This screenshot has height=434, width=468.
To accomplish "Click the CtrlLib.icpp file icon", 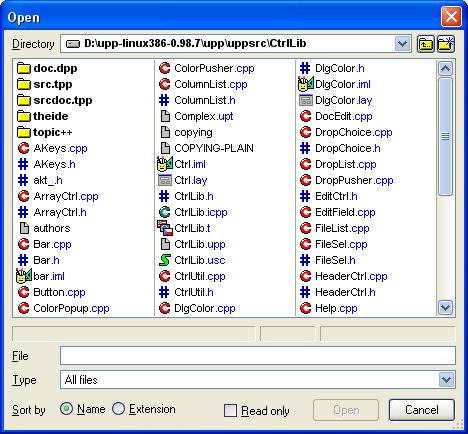I will [x=165, y=212].
